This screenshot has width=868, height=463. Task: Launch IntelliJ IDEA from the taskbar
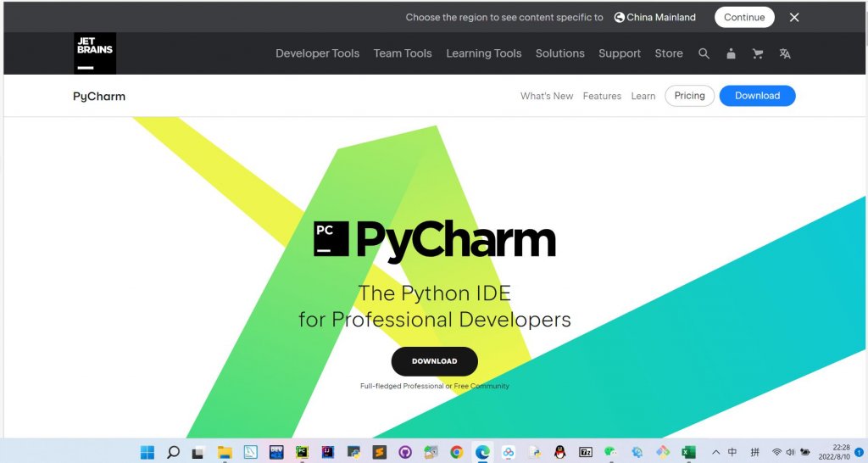(x=328, y=453)
